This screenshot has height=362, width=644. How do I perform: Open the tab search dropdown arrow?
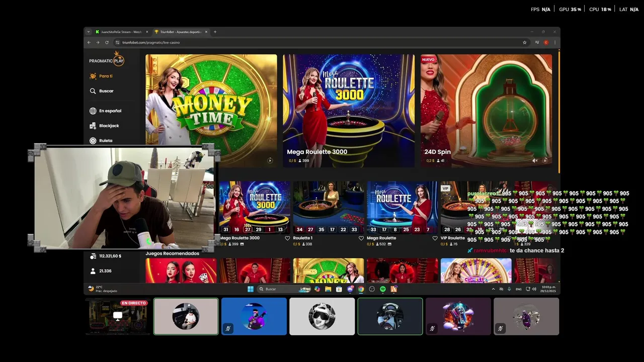[x=89, y=32]
